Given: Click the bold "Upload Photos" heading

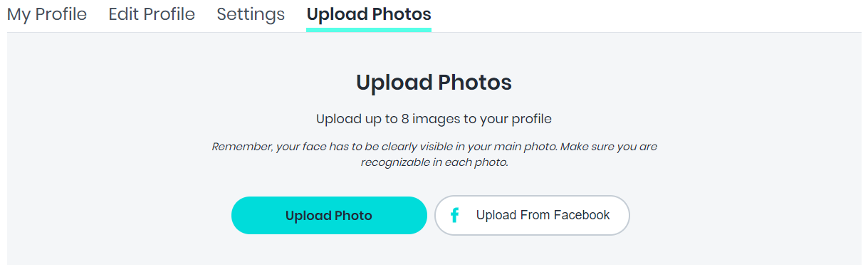Looking at the screenshot, I should 434,83.
